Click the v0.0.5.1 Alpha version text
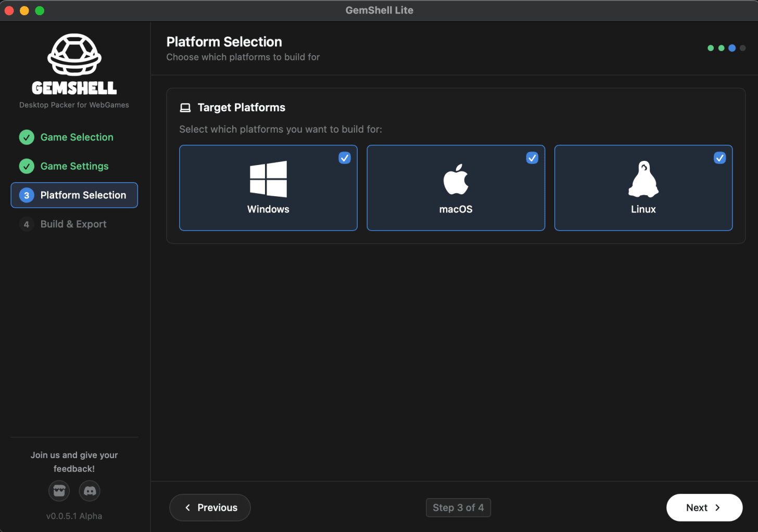The image size is (758, 532). pyautogui.click(x=74, y=516)
